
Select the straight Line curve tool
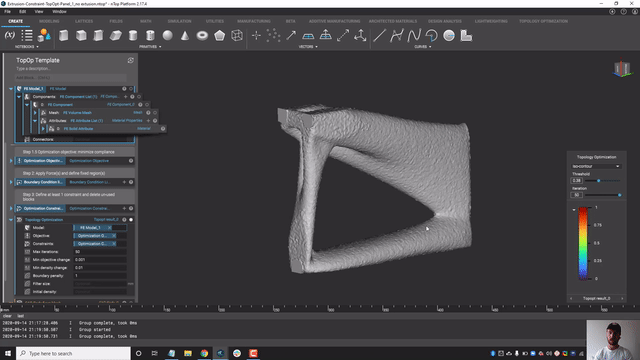379,36
